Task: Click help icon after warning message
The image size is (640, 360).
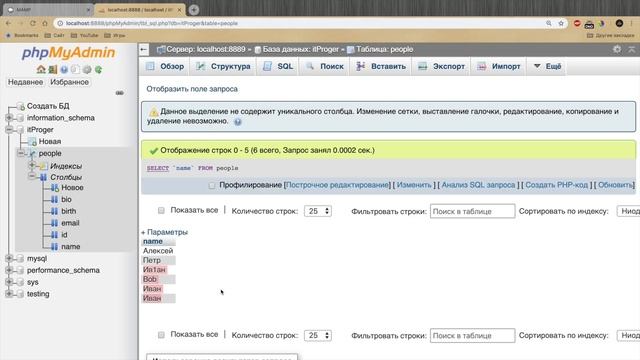Action: 238,122
